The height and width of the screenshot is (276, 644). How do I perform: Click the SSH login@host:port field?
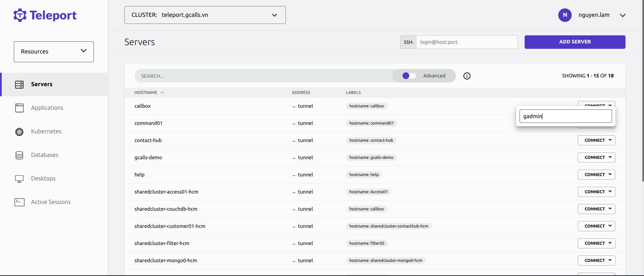pos(466,42)
